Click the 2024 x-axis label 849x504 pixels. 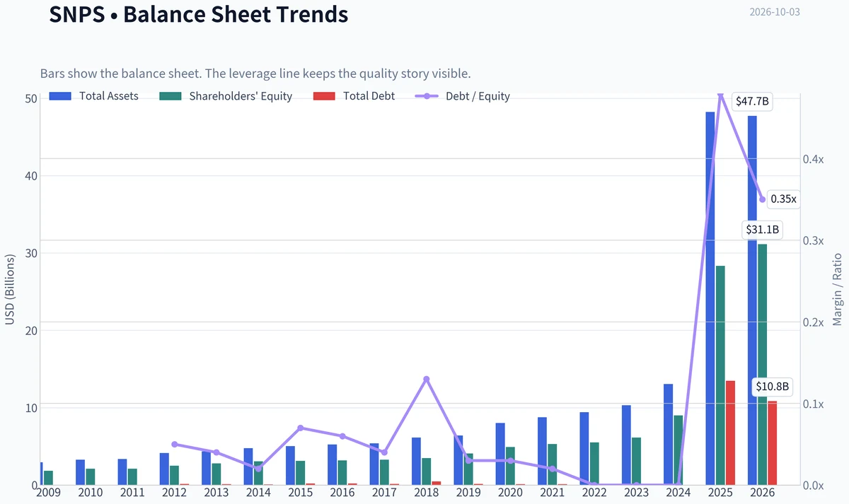point(678,492)
